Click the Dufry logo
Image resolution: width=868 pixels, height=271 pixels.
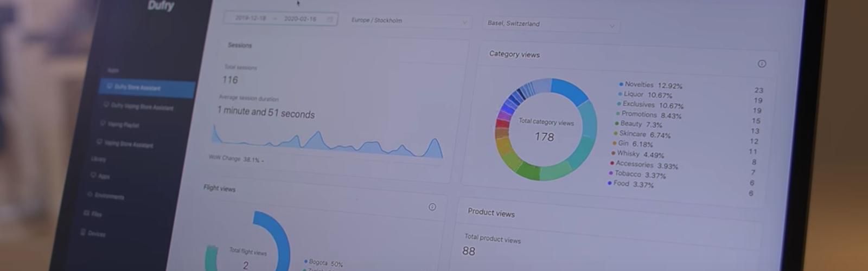coord(161,6)
